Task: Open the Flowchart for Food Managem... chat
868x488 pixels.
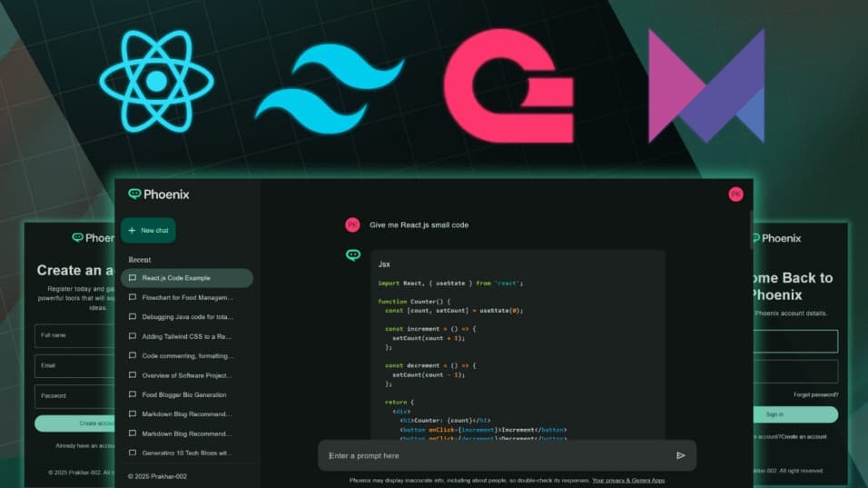Action: tap(187, 297)
